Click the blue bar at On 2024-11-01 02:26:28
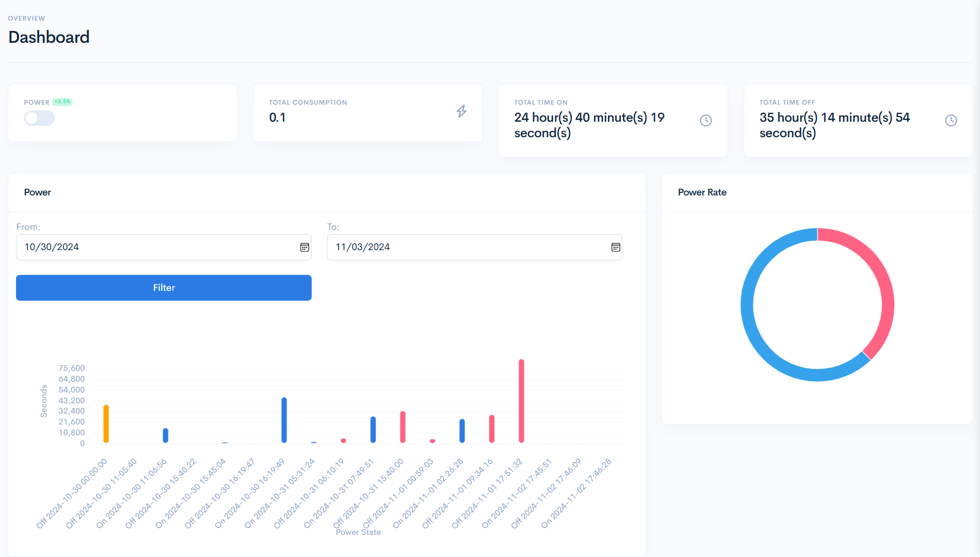 (x=462, y=431)
